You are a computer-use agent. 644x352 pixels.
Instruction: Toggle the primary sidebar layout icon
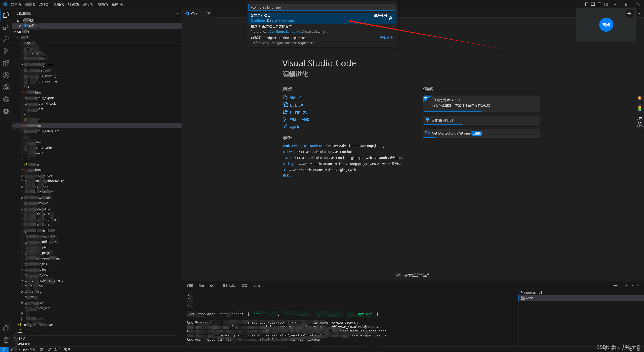coord(586,4)
